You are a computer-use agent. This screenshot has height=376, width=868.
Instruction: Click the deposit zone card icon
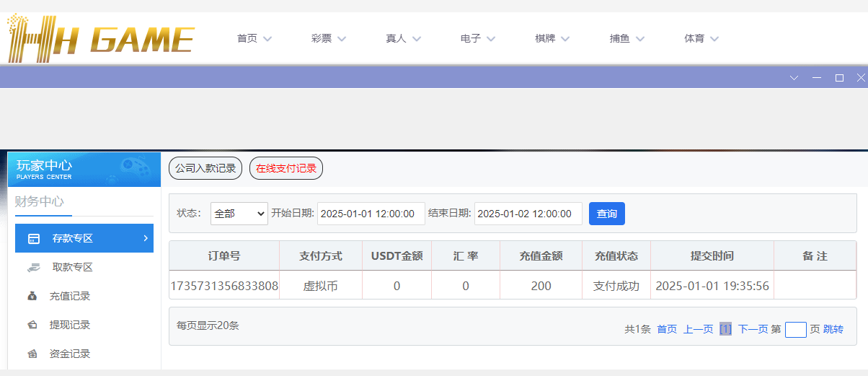point(34,238)
